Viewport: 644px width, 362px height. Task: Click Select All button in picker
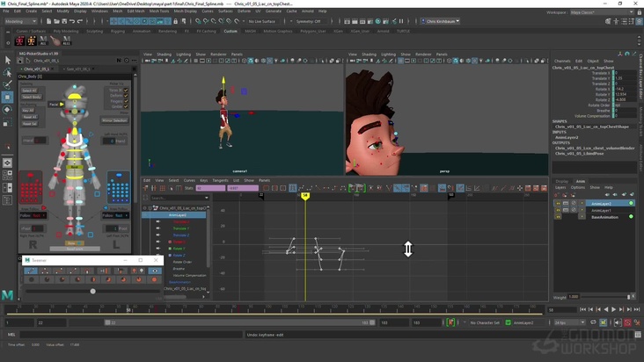(29, 90)
